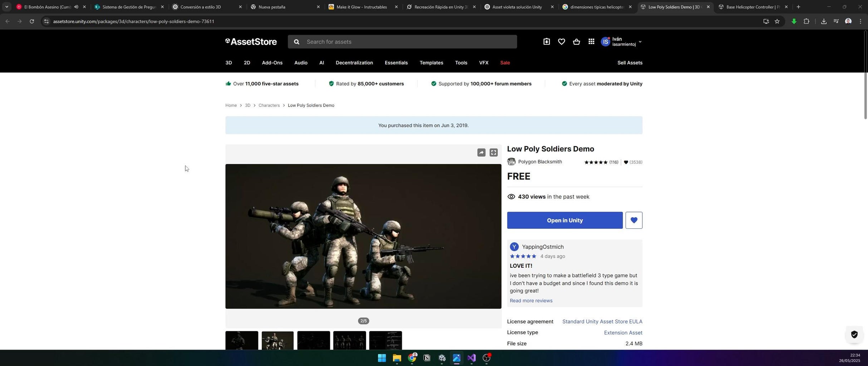
Task: Open the tab search chevron at top-left
Action: tap(6, 7)
